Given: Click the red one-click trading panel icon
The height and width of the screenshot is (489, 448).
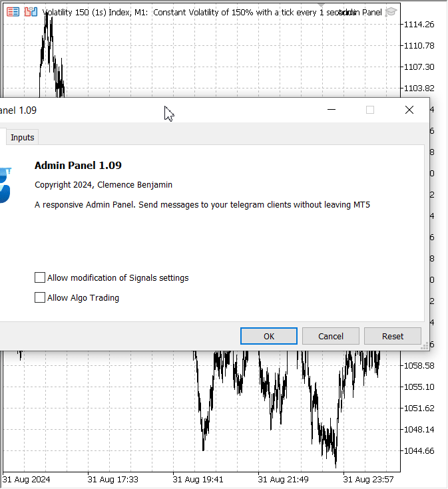Looking at the screenshot, I should click(x=13, y=12).
